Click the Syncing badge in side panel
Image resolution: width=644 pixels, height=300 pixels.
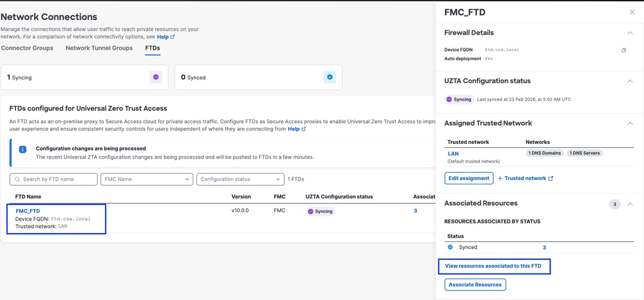tap(459, 99)
